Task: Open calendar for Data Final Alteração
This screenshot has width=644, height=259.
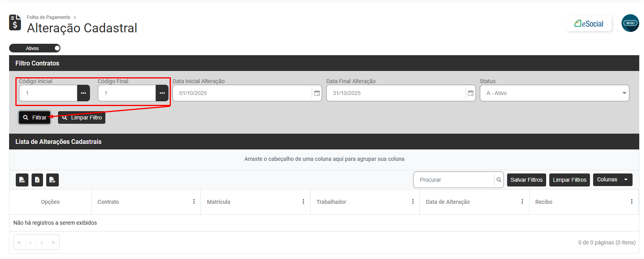Action: (x=470, y=93)
